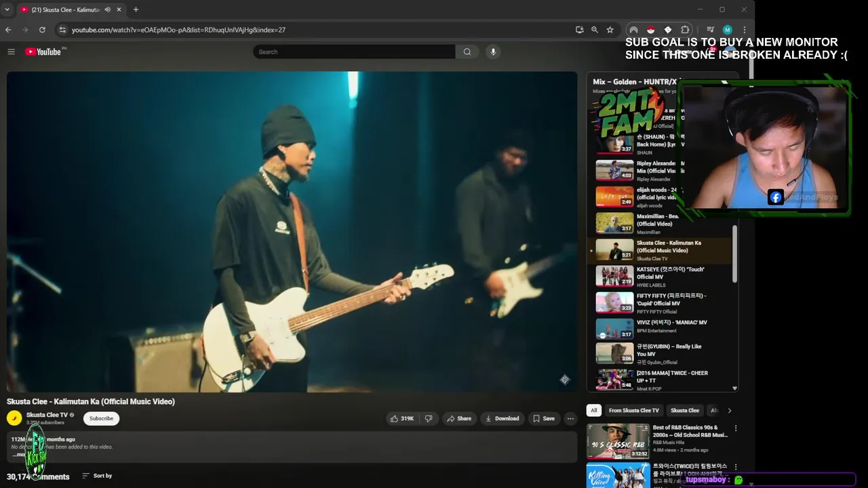868x488 pixels.
Task: Open the Facebook icon on webcam overlay
Action: point(776,197)
